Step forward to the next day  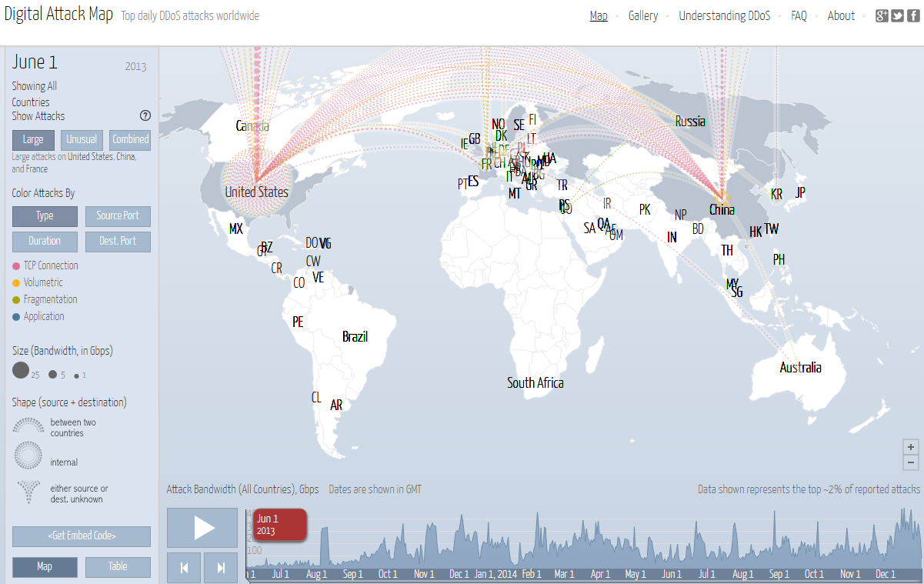click(x=221, y=568)
